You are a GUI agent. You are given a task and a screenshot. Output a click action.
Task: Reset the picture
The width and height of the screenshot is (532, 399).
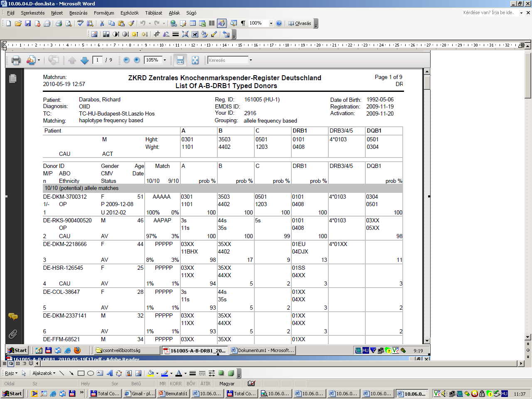[226, 34]
